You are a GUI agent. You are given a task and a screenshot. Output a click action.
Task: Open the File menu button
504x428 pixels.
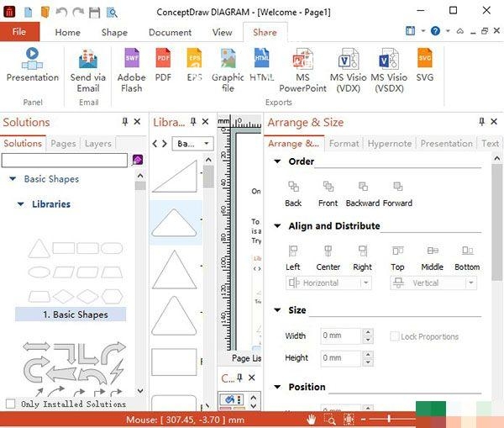(19, 32)
